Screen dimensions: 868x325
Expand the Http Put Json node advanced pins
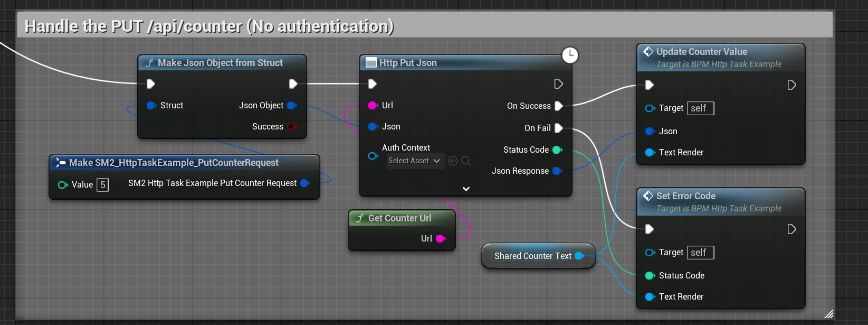[466, 189]
